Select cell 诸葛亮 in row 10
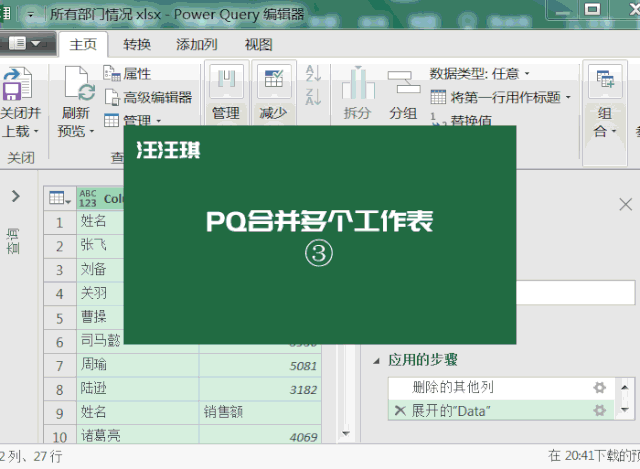 coord(138,436)
